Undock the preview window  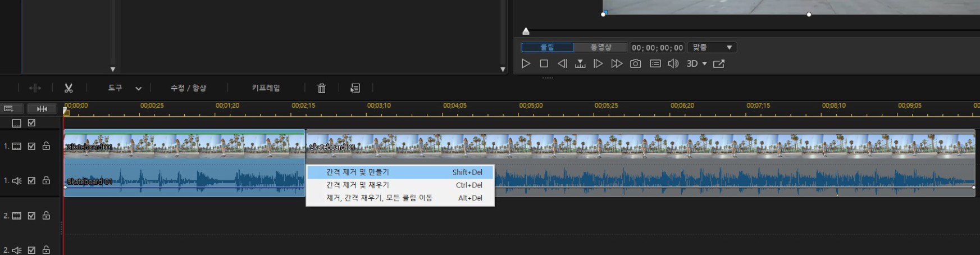point(719,64)
